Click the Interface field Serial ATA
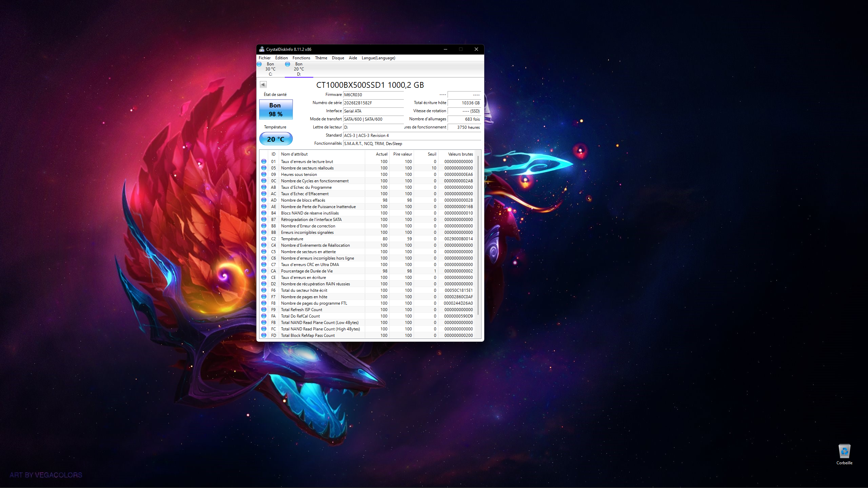 pyautogui.click(x=373, y=111)
